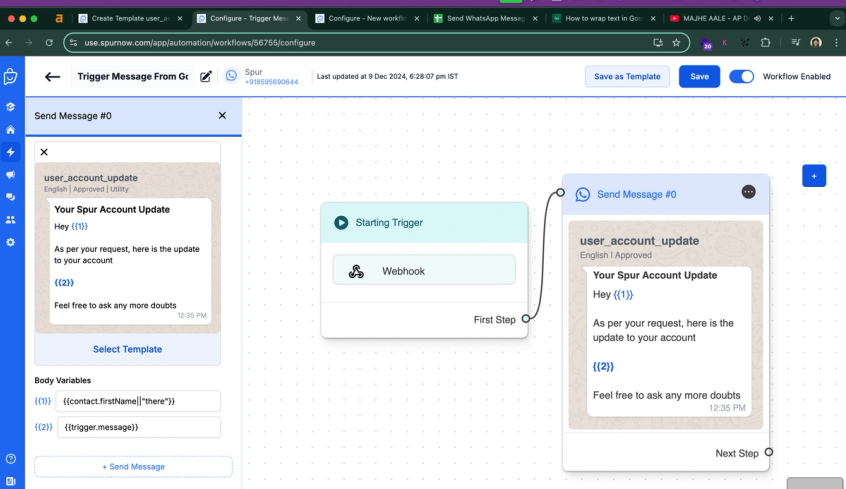Open the Extensions puzzle icon
The image size is (846, 489).
[765, 43]
